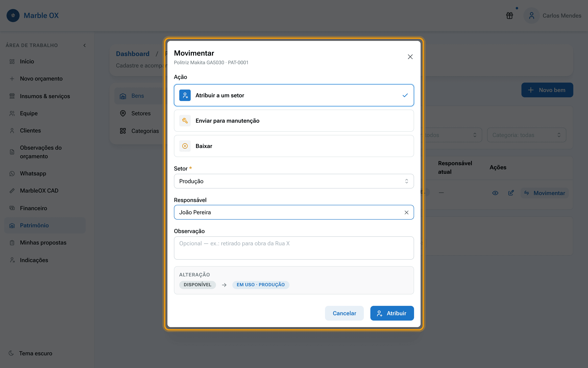Click the wrench icon for Enviar para manutenção
Screen dimensions: 588x368
pyautogui.click(x=185, y=121)
